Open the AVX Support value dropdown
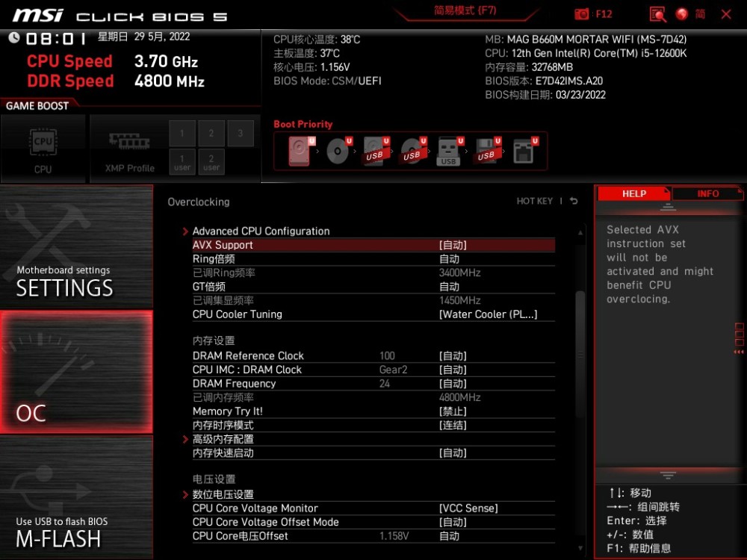Screen dimensions: 747x560 (x=453, y=245)
